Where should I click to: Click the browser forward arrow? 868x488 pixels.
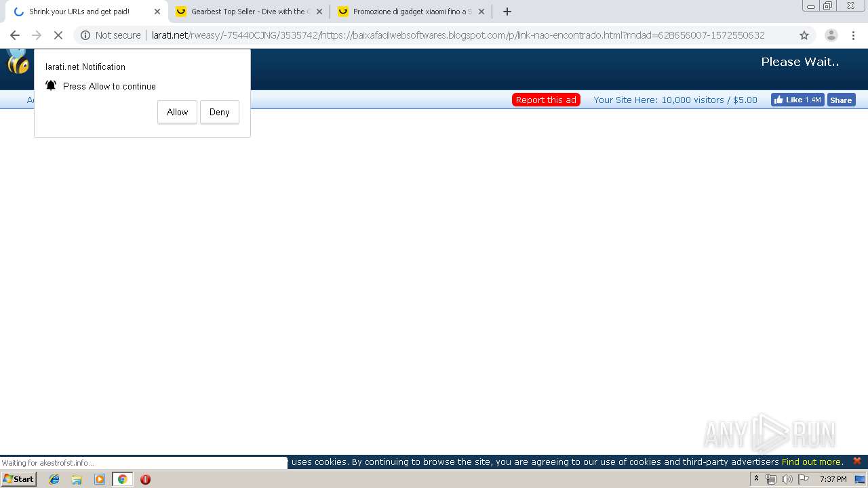(37, 35)
